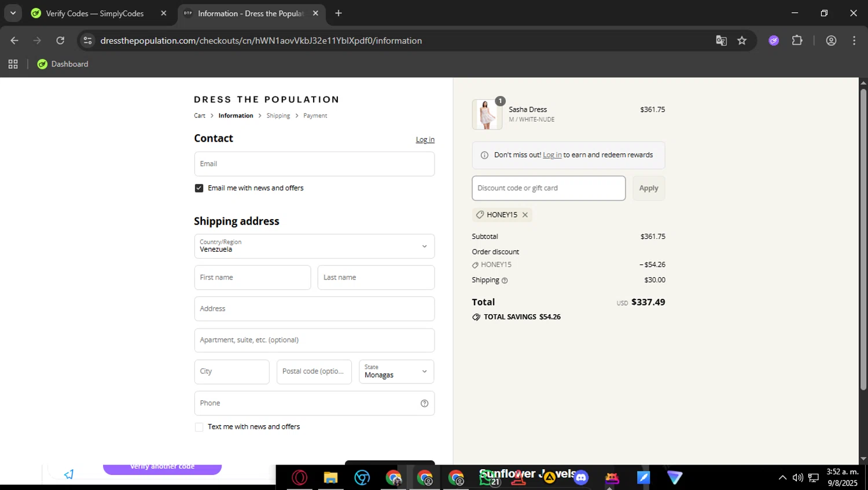This screenshot has height=490, width=868.
Task: Open Discord from the taskbar
Action: 581,478
